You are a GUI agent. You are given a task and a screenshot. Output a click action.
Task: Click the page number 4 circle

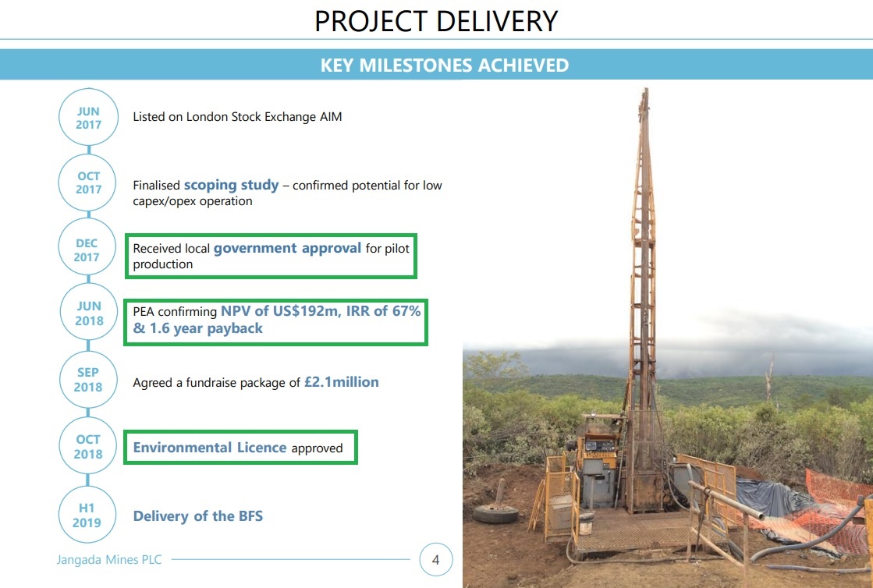[436, 560]
